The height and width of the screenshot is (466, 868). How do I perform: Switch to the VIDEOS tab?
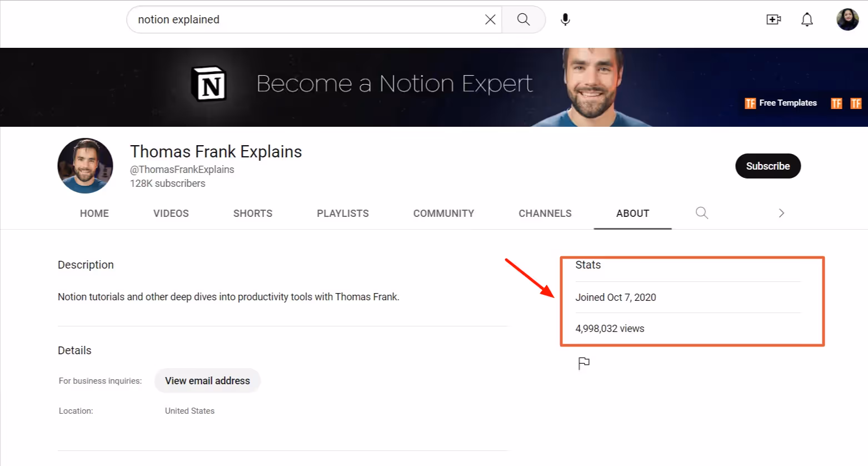(171, 214)
